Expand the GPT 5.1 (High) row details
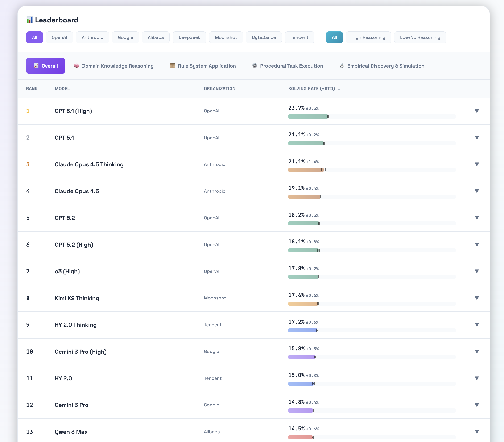 point(477,111)
